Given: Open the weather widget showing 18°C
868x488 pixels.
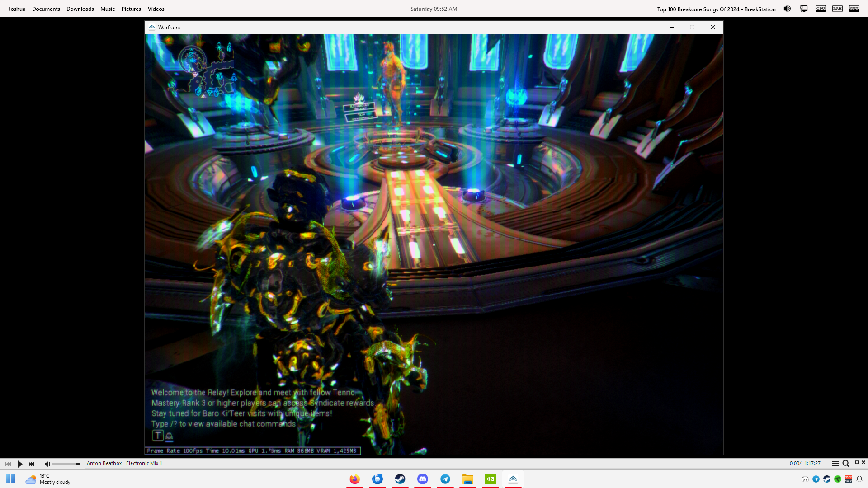Looking at the screenshot, I should click(48, 479).
